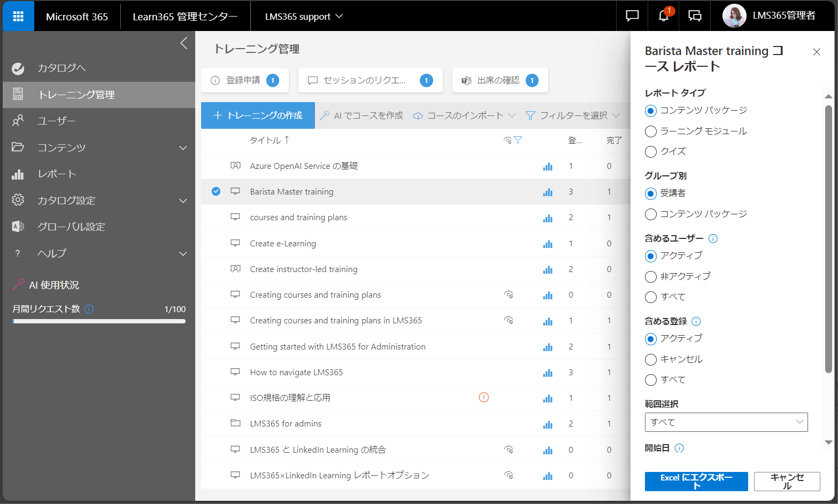Screen dimensions: 838x504
Task: Click the 月間リクエスト数 usage progress bar
Action: 99,321
